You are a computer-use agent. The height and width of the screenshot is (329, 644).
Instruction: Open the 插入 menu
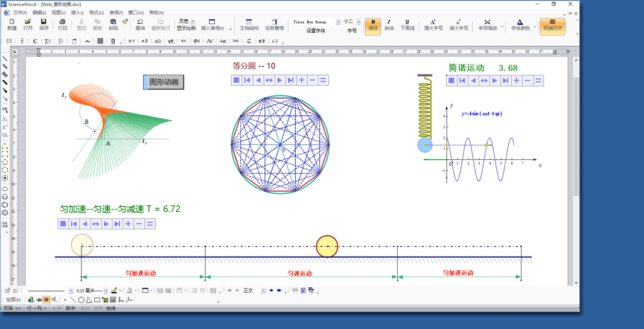coord(77,13)
